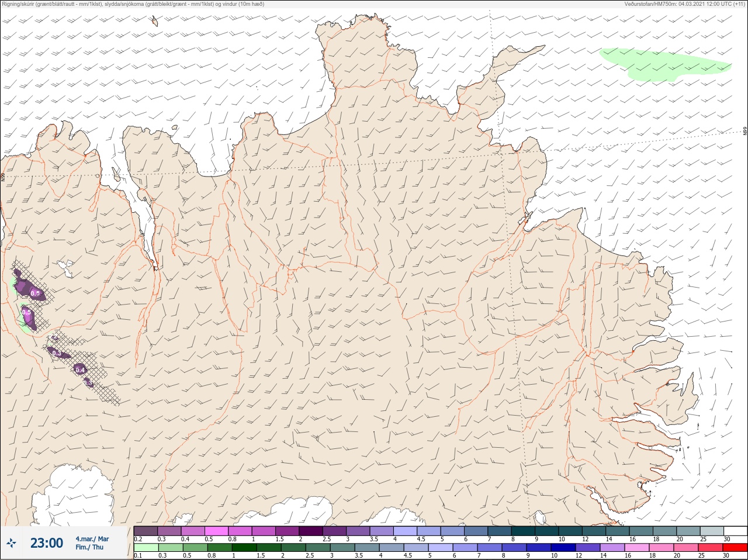Pick the white swatch ending upper legend
Image resolution: width=748 pixels, height=560 pixels.
tap(735, 531)
